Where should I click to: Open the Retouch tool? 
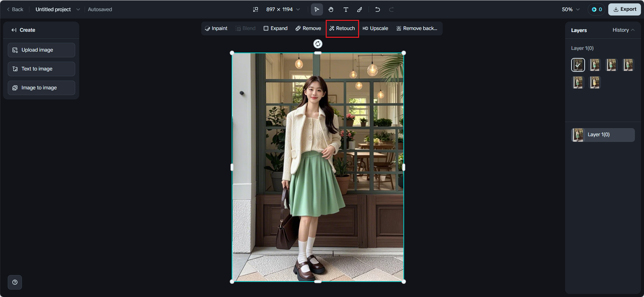click(x=342, y=28)
